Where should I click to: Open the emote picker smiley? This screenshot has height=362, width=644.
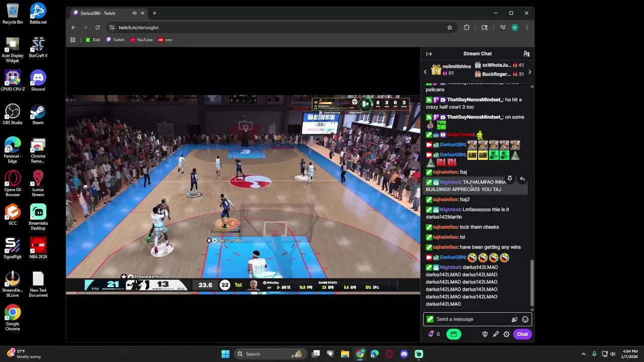(525, 319)
